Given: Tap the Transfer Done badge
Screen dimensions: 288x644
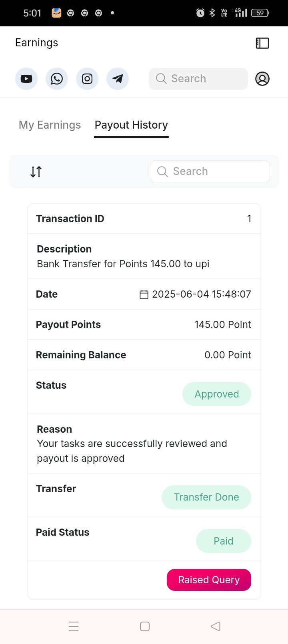Looking at the screenshot, I should click(206, 497).
